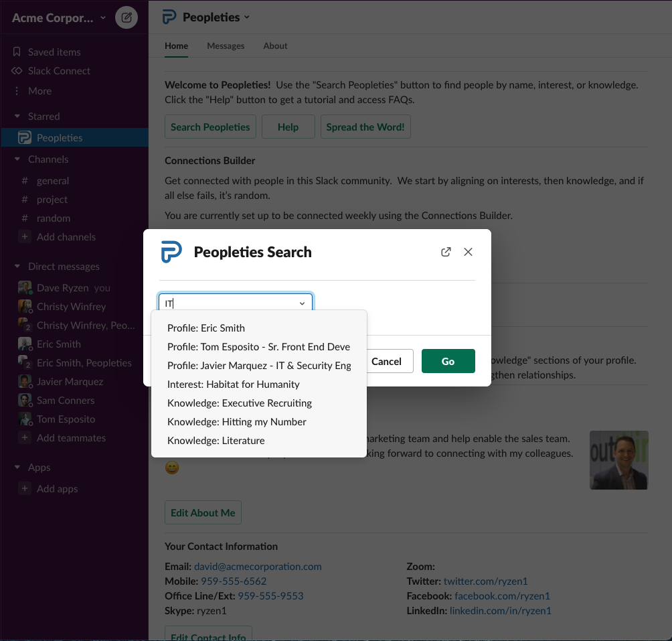This screenshot has height=641, width=672.
Task: Select Knowledge: Executive Recruiting
Action: click(259, 403)
